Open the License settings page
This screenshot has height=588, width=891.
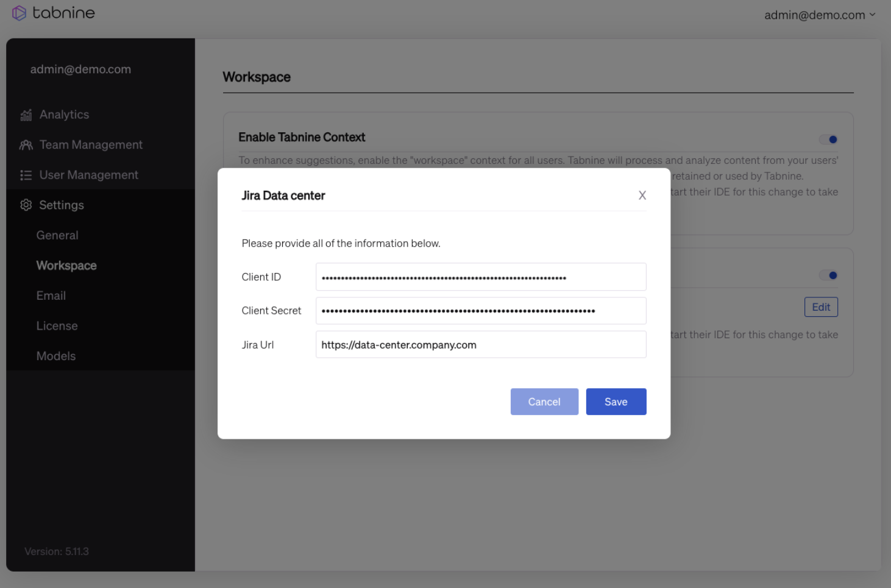[57, 326]
